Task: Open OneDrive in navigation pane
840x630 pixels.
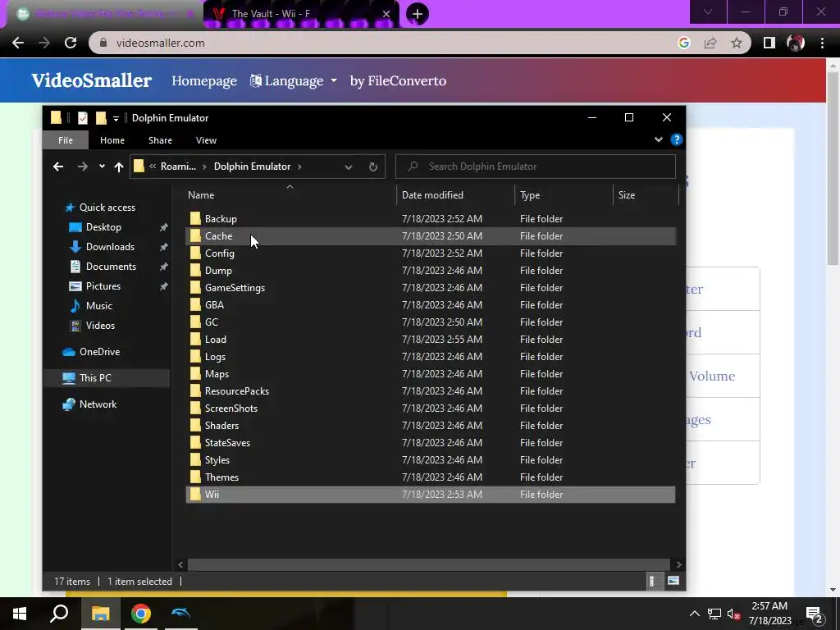Action: click(99, 351)
